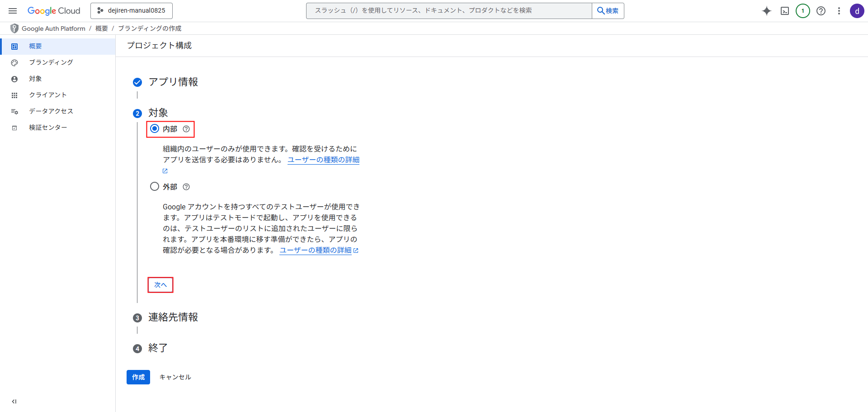Open the three-dot settings menu in header
This screenshot has height=412, width=868.
coord(839,11)
